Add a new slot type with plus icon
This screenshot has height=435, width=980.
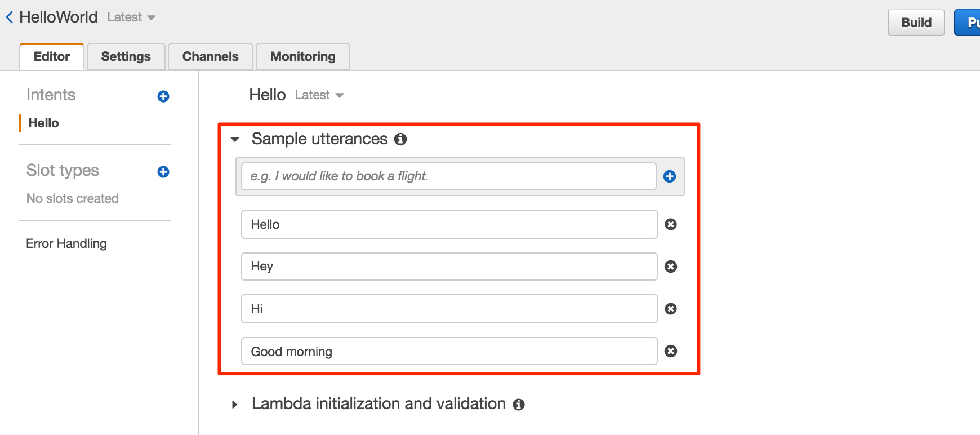(163, 172)
